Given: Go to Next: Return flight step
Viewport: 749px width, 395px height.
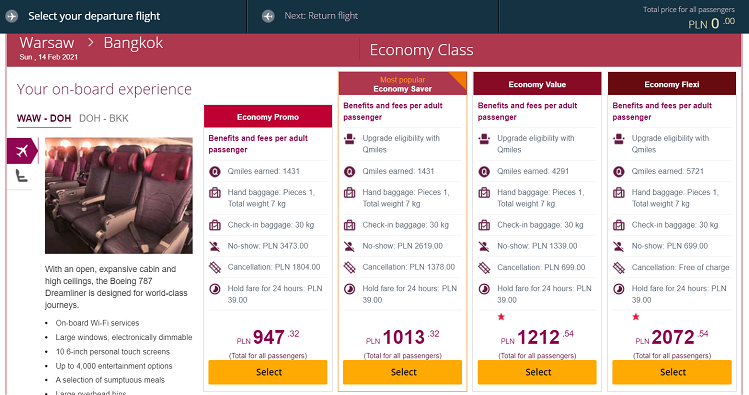Looking at the screenshot, I should point(321,16).
